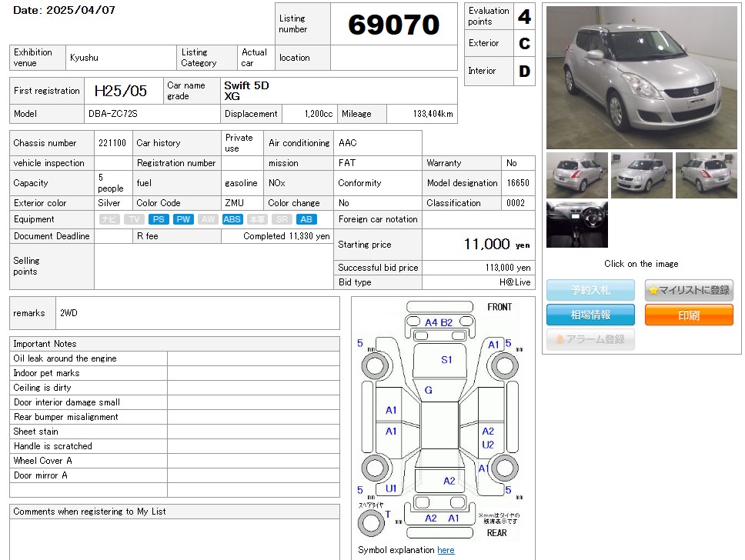Viewport: 745px width, 560px height.
Task: Click the ABS equipment badge
Action: 232,219
